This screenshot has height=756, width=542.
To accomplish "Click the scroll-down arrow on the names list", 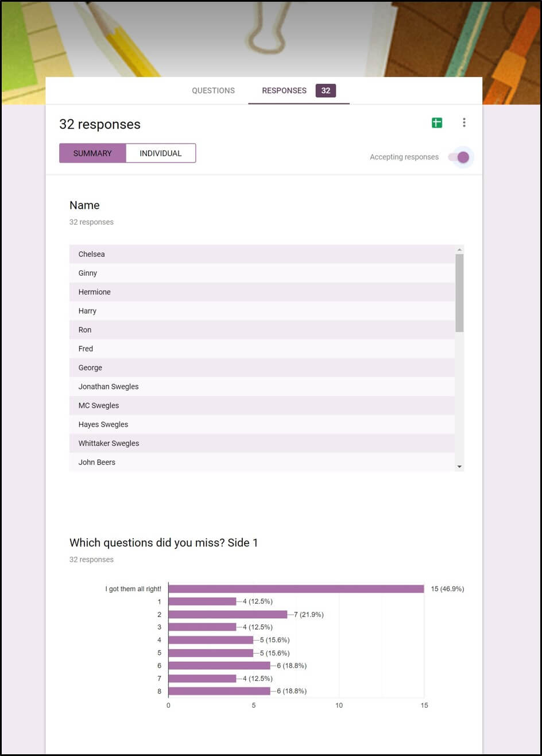I will point(459,466).
